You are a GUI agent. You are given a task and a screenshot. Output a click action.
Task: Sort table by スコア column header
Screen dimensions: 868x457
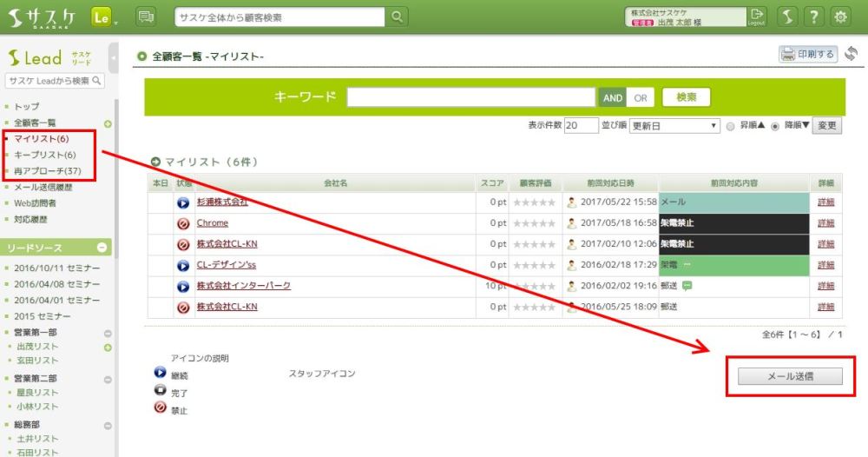click(x=492, y=182)
